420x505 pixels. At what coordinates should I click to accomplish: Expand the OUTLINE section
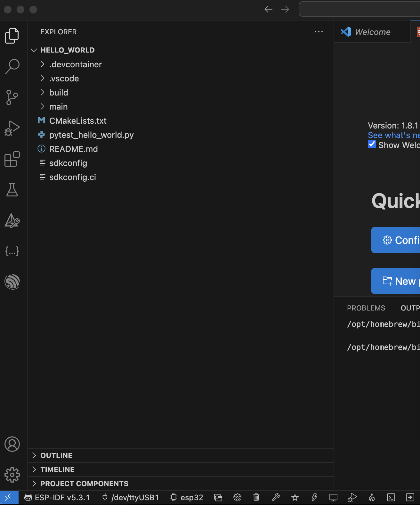click(181, 455)
